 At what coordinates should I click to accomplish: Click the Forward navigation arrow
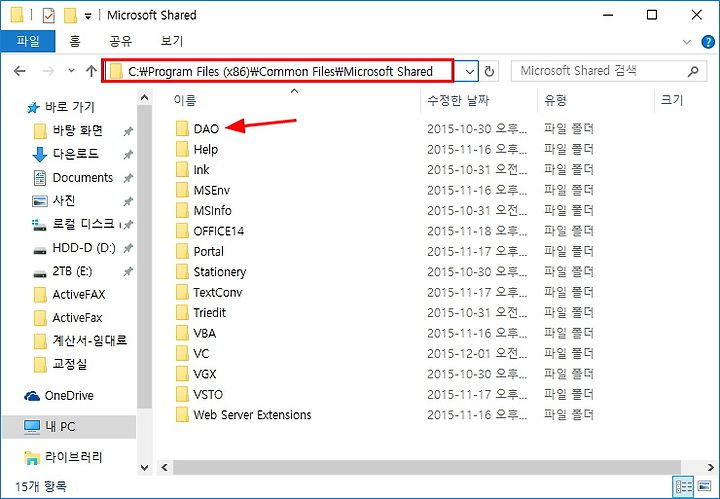48,71
